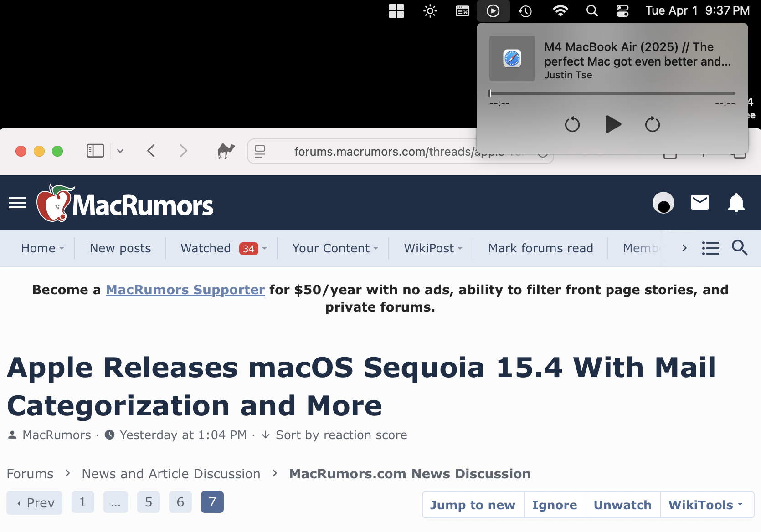Screen dimensions: 761x532
Task: Open the Home nav menu
Action: tap(43, 248)
